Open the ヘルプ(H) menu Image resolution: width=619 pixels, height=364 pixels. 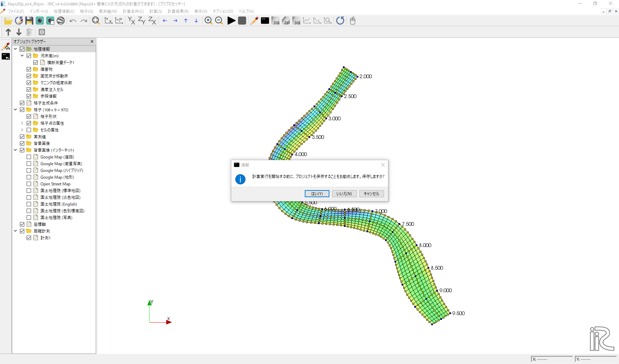246,11
